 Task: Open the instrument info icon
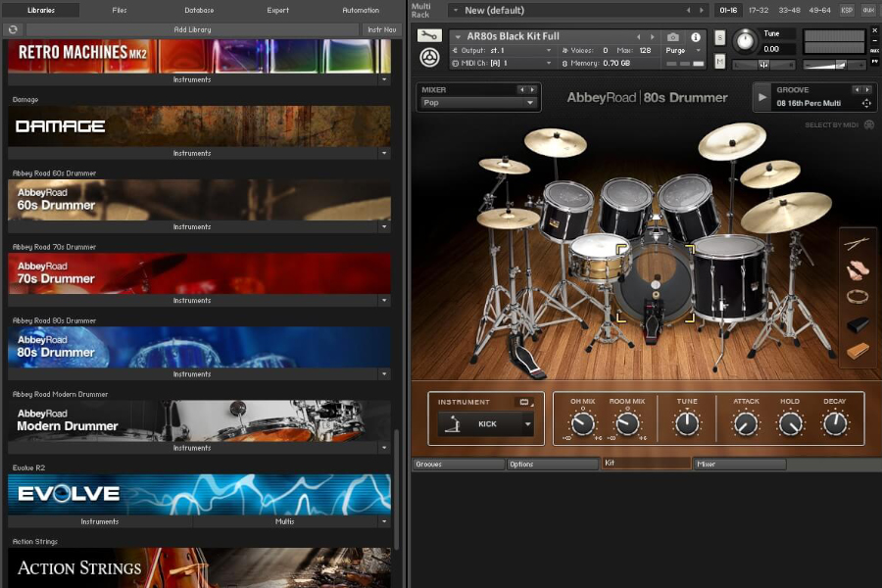tap(696, 37)
